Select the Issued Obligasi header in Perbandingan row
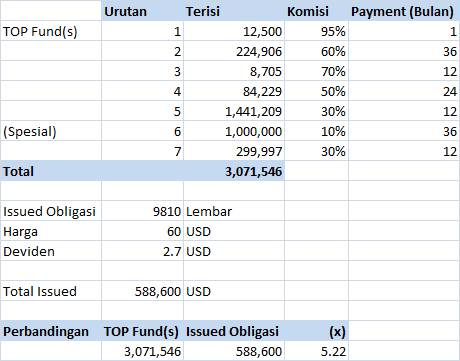This screenshot has width=460, height=361. coord(234,331)
